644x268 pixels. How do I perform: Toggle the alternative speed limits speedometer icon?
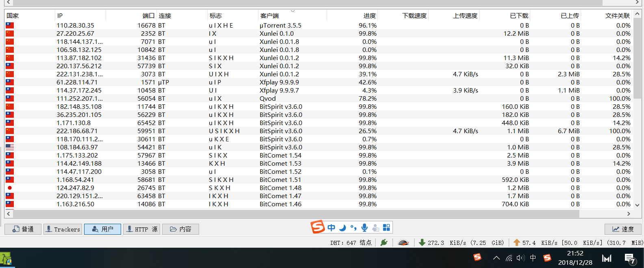403,242
